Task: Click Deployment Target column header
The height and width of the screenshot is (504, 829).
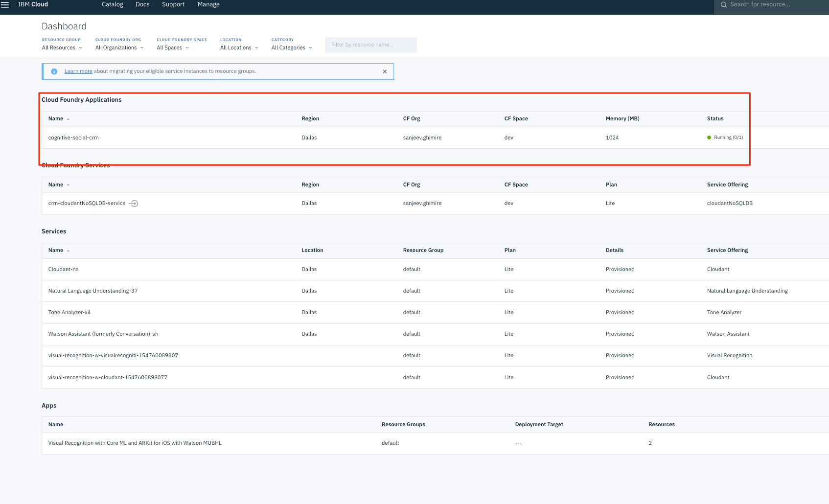Action: [x=539, y=424]
